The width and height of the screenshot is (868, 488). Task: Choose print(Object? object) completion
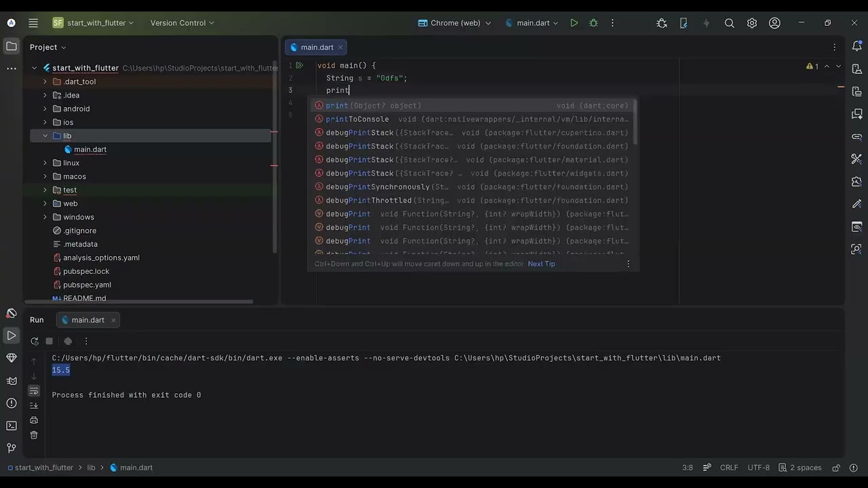[x=472, y=106]
